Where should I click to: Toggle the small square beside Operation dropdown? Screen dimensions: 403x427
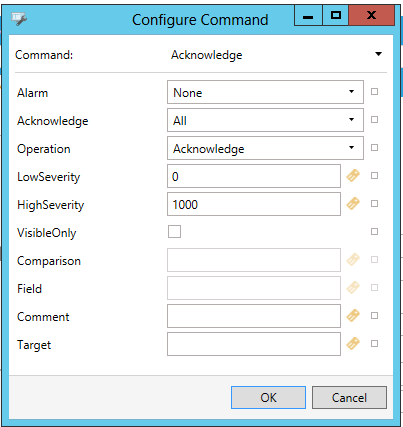(374, 147)
